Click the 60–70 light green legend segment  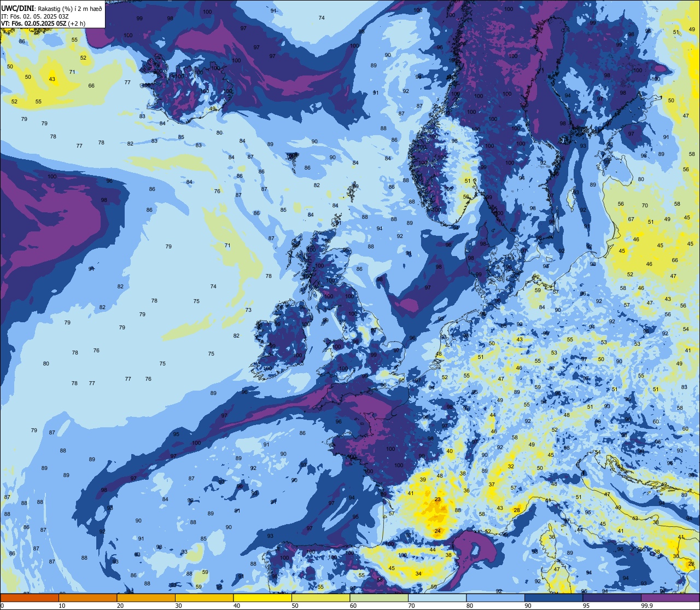[379, 598]
